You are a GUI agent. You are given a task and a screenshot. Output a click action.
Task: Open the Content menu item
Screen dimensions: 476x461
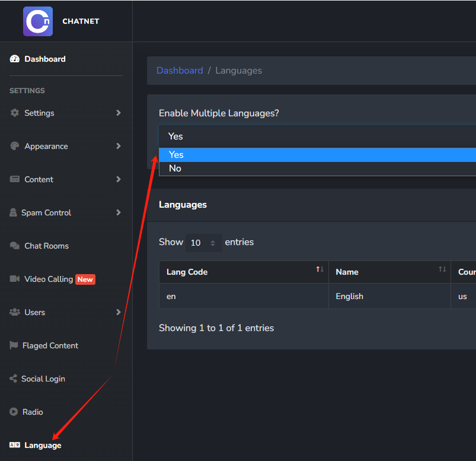pyautogui.click(x=39, y=179)
